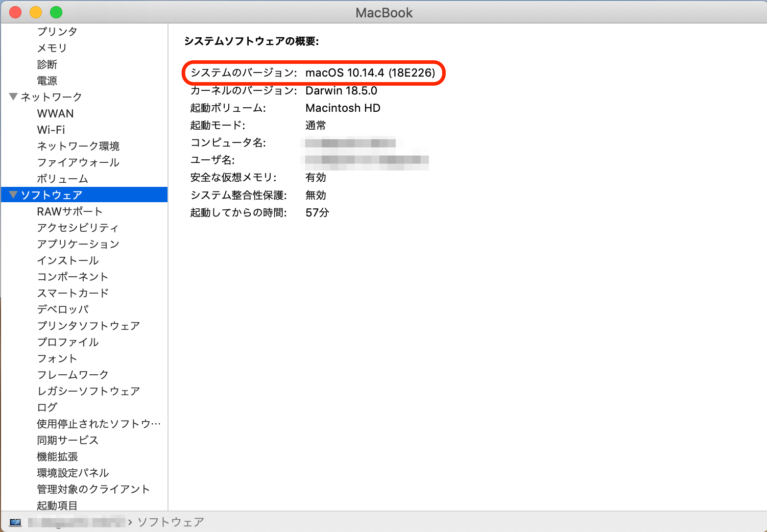Click the 通常 boot mode value

316,125
